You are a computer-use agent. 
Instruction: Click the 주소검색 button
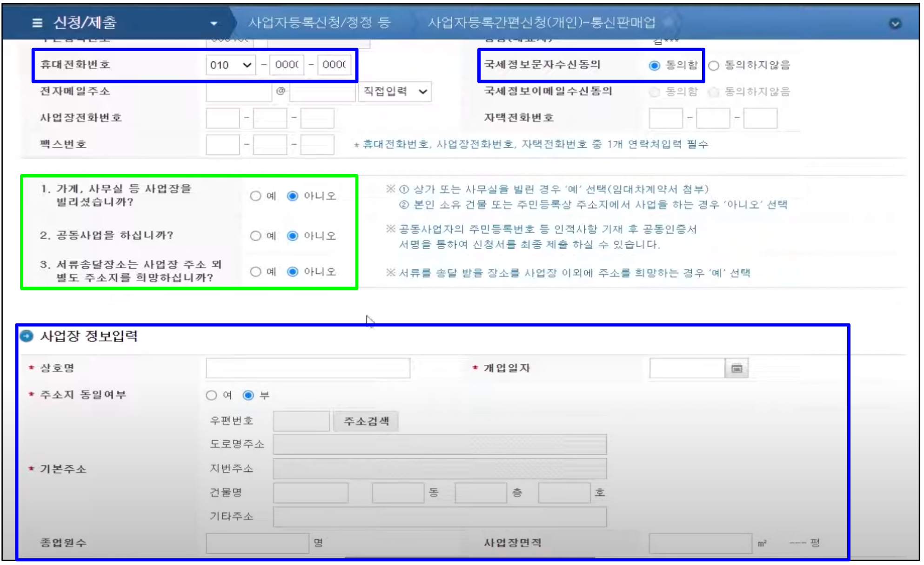[366, 421]
